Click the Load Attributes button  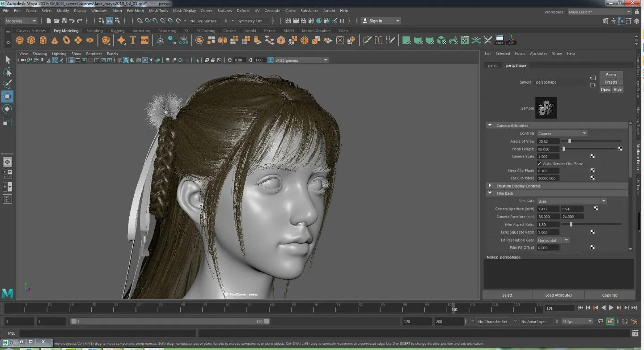(x=558, y=295)
